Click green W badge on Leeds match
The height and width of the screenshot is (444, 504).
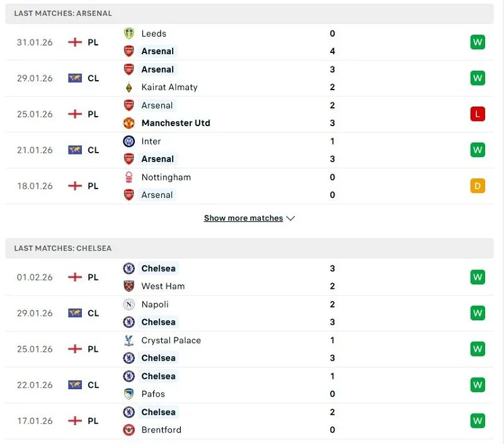tap(477, 42)
